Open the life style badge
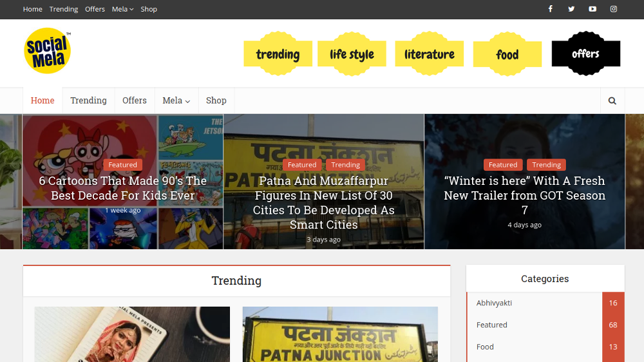Screen dimensions: 644x362 [352, 54]
